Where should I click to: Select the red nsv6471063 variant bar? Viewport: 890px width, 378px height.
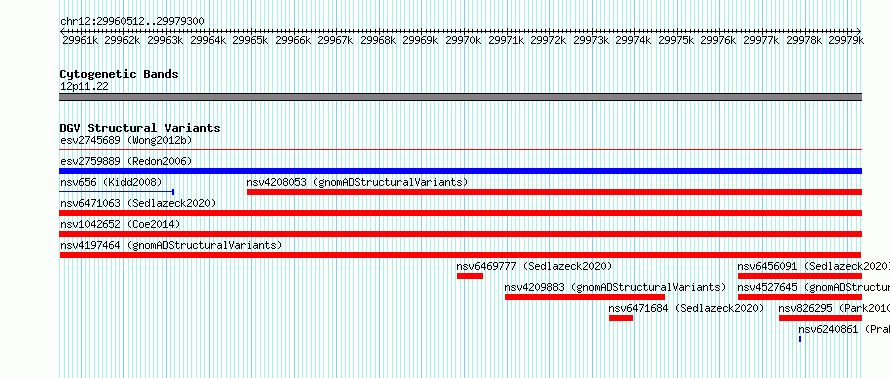pyautogui.click(x=460, y=213)
